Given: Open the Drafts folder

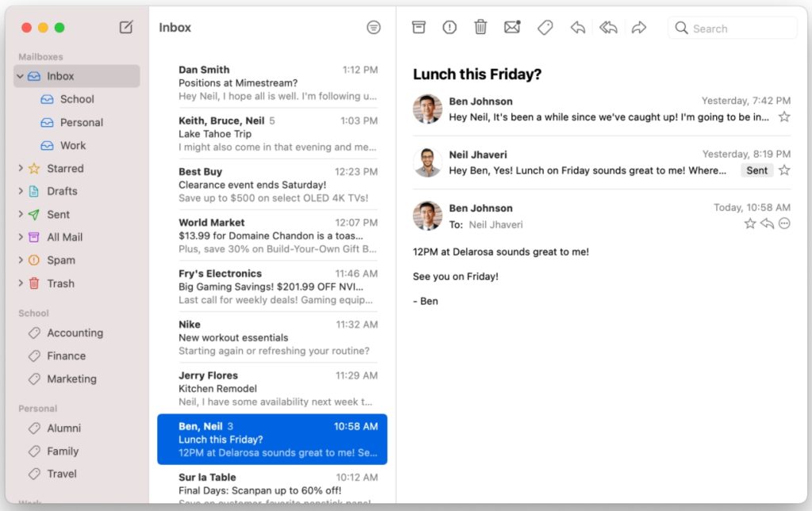Looking at the screenshot, I should (x=62, y=191).
